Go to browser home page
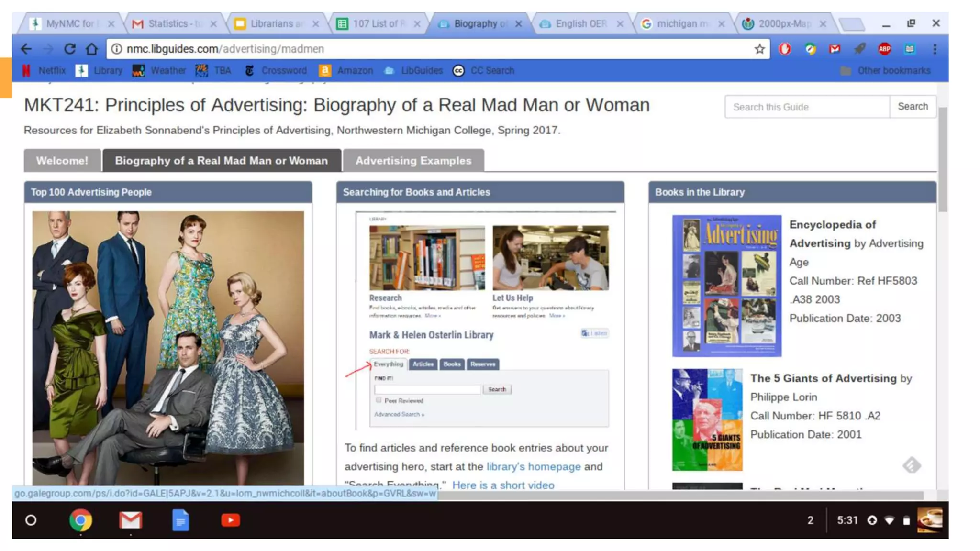Image resolution: width=980 pixels, height=551 pixels. click(x=91, y=49)
